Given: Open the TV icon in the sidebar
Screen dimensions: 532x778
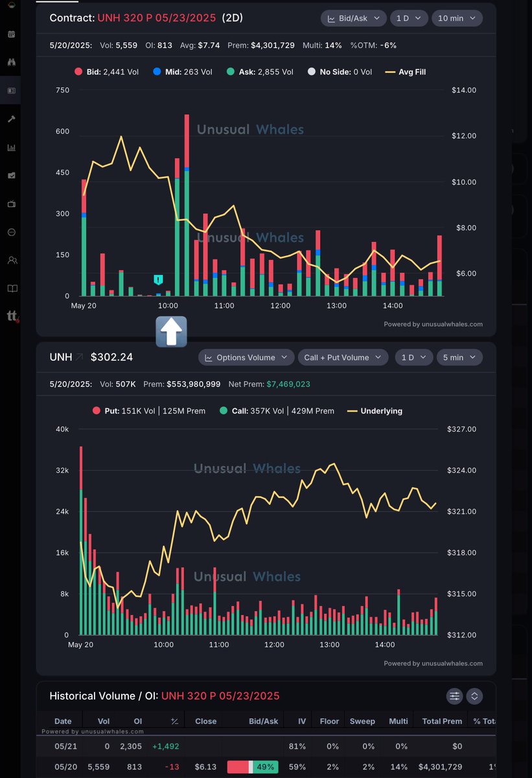Looking at the screenshot, I should click(11, 204).
